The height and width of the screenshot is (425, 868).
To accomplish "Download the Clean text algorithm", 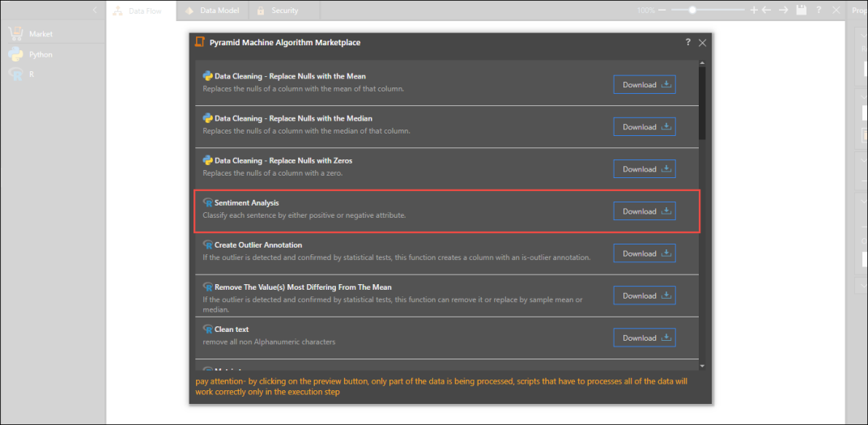I will pos(644,338).
